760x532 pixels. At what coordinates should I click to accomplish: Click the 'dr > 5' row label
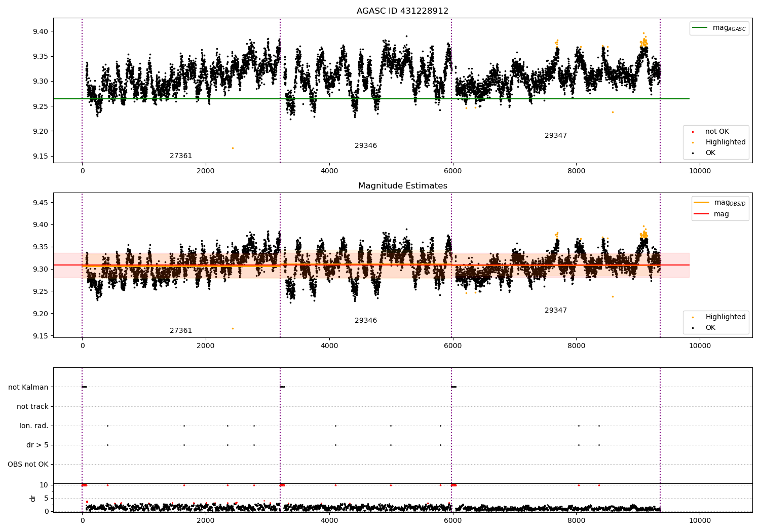[37, 445]
